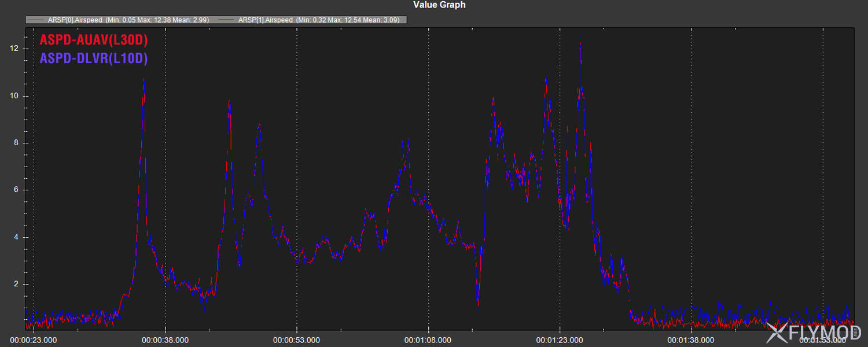The width and height of the screenshot is (868, 347).
Task: Click the 4 label on the Y axis
Action: click(x=16, y=237)
